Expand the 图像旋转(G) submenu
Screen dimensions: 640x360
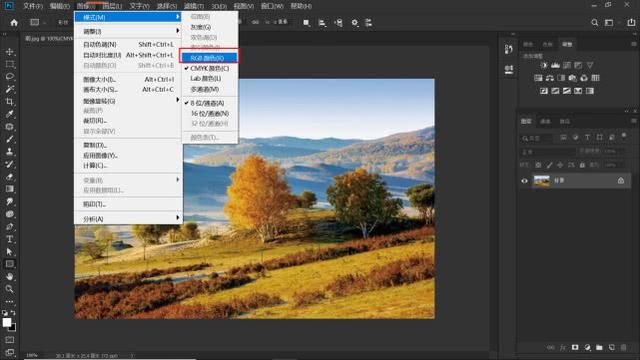point(128,100)
